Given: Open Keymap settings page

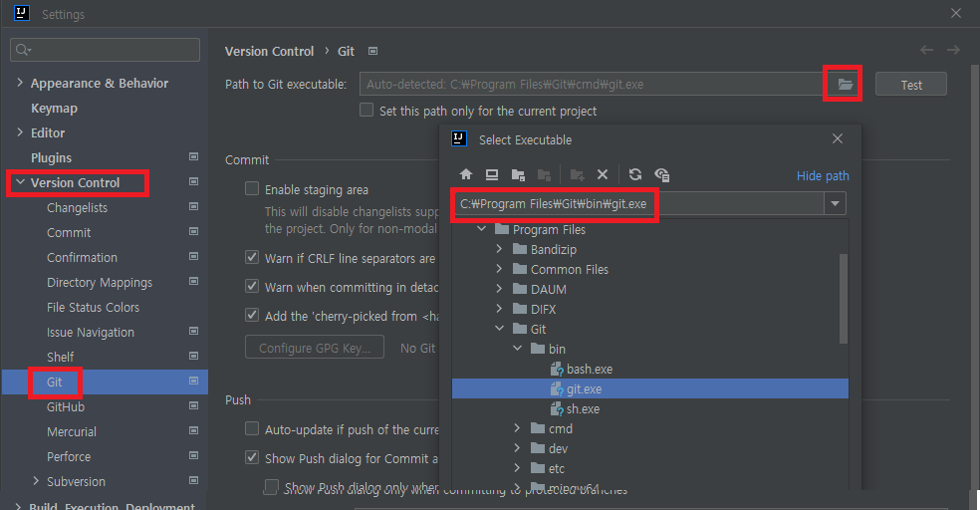Looking at the screenshot, I should 55,109.
